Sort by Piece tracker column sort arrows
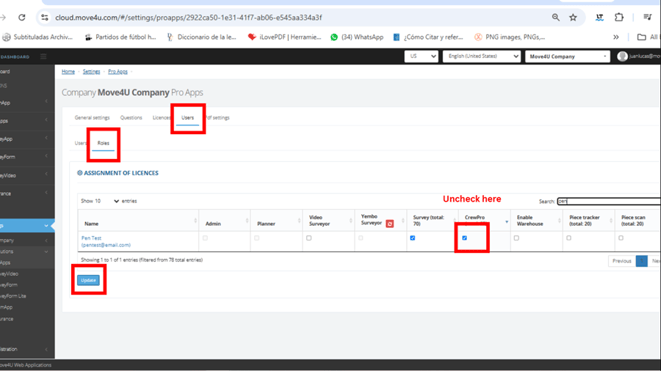The height and width of the screenshot is (371, 661). tap(611, 220)
